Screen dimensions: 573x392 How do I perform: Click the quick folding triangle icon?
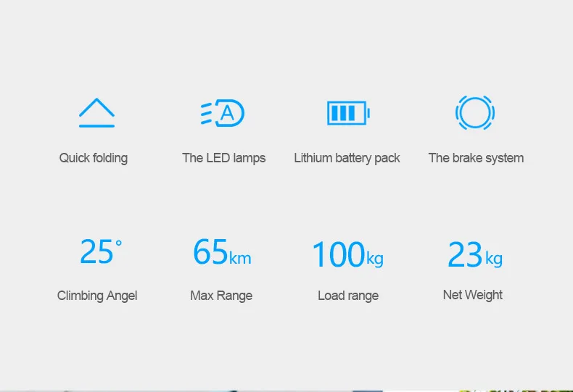(x=96, y=113)
